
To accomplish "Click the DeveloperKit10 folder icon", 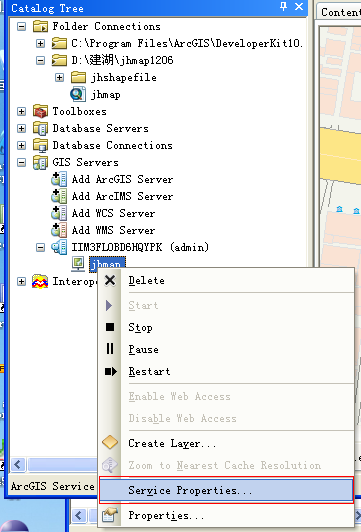I will point(59,43).
